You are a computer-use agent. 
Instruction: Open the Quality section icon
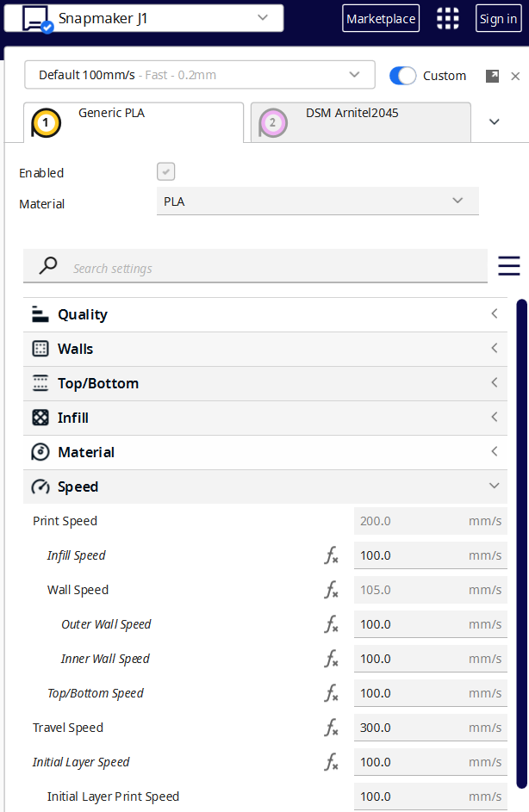pyautogui.click(x=40, y=314)
